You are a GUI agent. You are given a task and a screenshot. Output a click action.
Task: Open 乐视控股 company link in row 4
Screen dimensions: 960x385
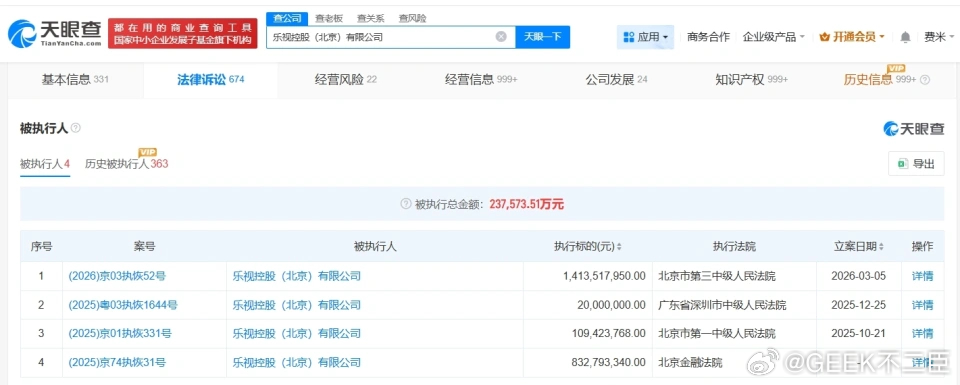pos(297,362)
